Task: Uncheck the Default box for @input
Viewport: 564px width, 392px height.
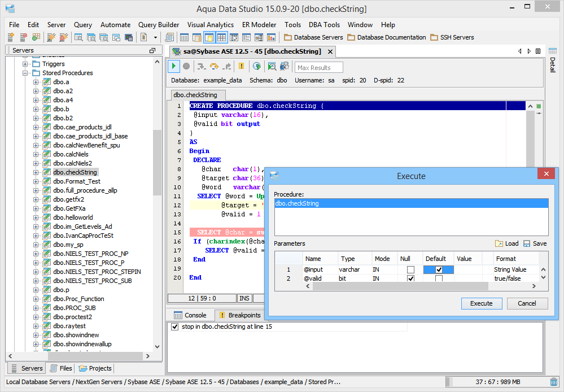Action: (x=439, y=270)
